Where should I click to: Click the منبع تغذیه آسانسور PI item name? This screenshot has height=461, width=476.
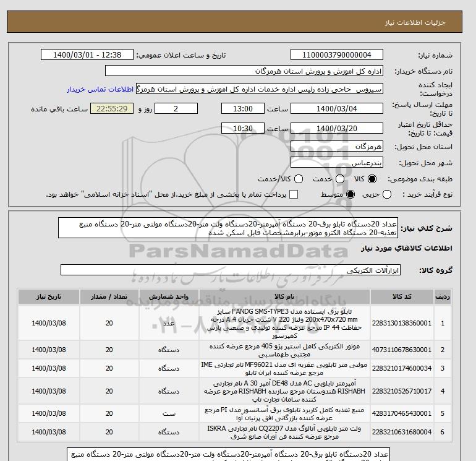pyautogui.click(x=284, y=414)
